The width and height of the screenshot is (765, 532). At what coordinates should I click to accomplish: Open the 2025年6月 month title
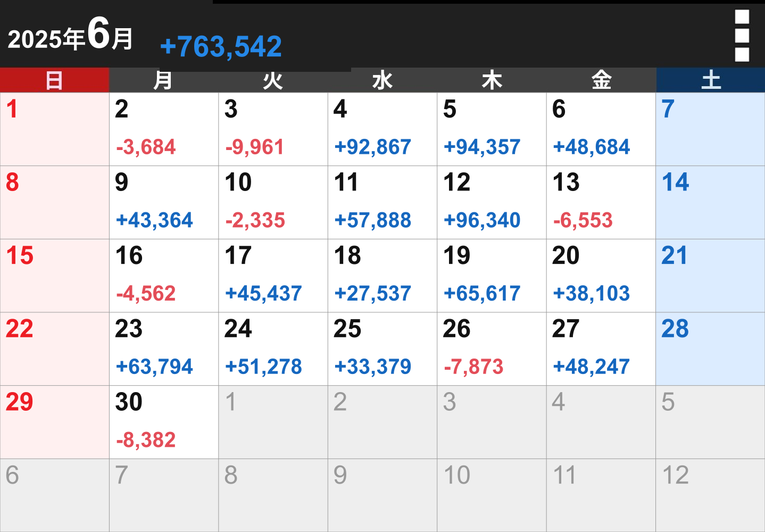click(x=70, y=35)
